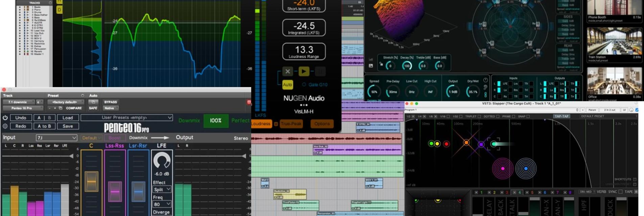The width and height of the screenshot is (644, 216).
Task: Enable the 1/32 note division checkbox
Action: 461,116
